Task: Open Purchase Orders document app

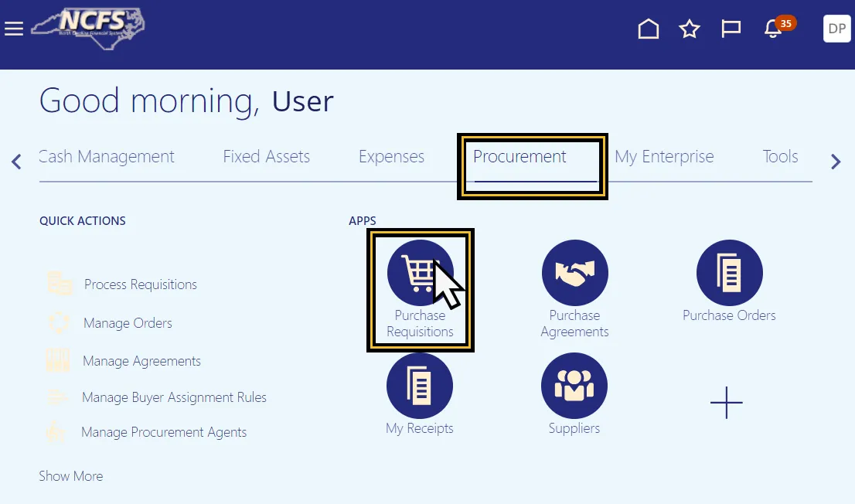Action: coord(729,273)
